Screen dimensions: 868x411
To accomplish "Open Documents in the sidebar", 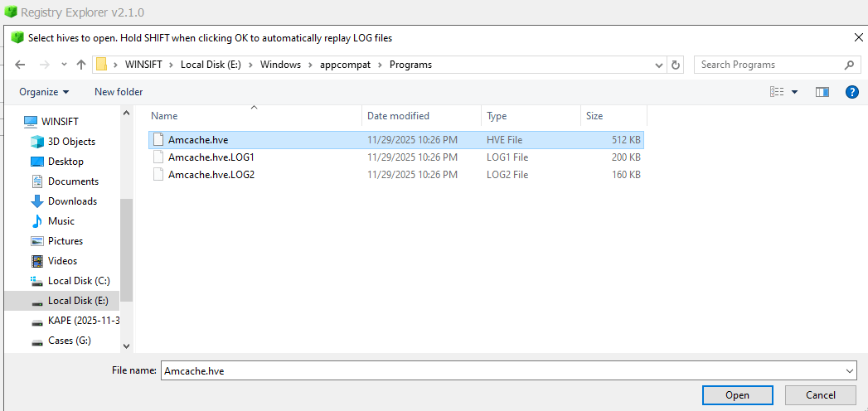I will click(73, 181).
